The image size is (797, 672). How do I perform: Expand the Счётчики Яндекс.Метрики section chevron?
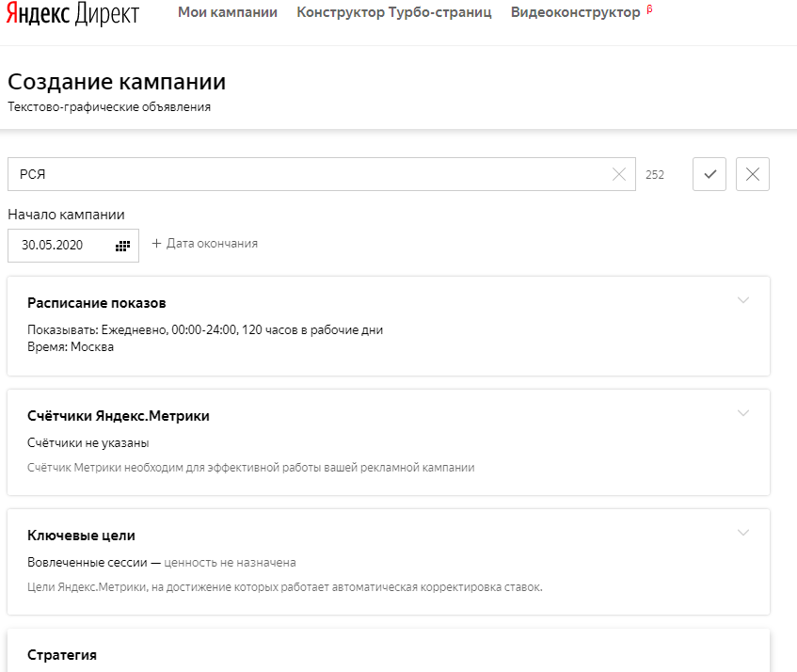743,413
